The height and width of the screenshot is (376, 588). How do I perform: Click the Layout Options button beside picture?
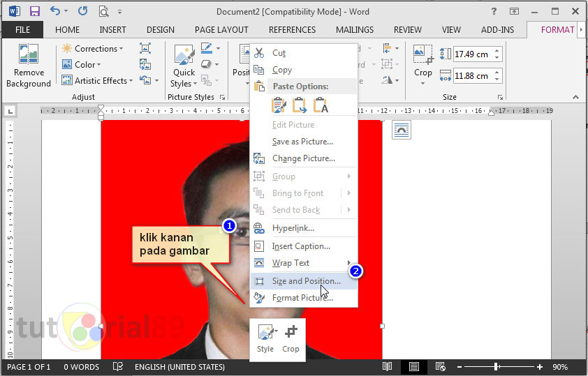(402, 130)
